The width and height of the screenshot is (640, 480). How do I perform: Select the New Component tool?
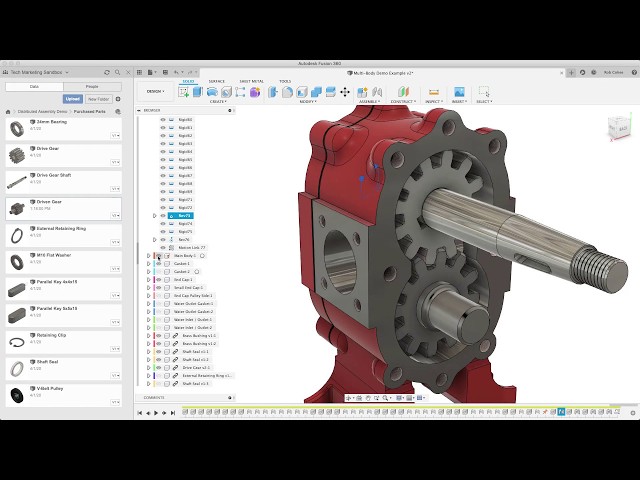pyautogui.click(x=362, y=92)
